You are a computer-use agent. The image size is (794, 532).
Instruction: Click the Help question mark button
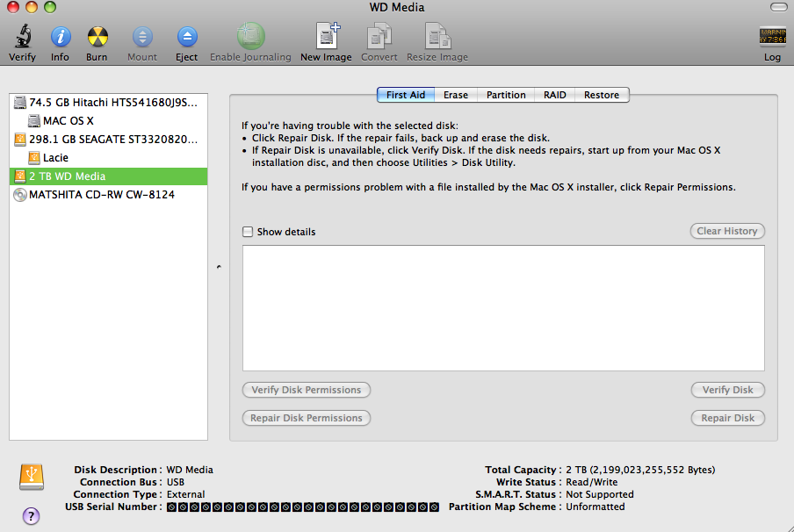click(x=31, y=516)
